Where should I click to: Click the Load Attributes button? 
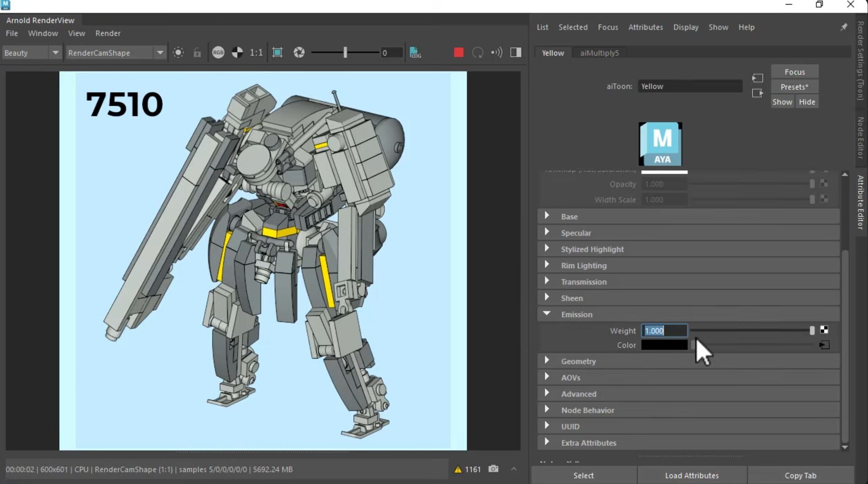coord(691,475)
